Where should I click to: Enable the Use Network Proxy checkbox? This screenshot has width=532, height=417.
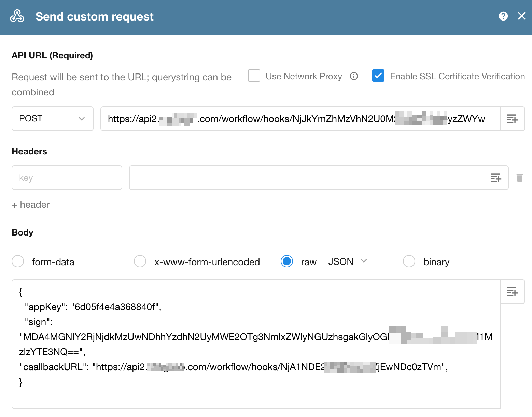click(254, 76)
